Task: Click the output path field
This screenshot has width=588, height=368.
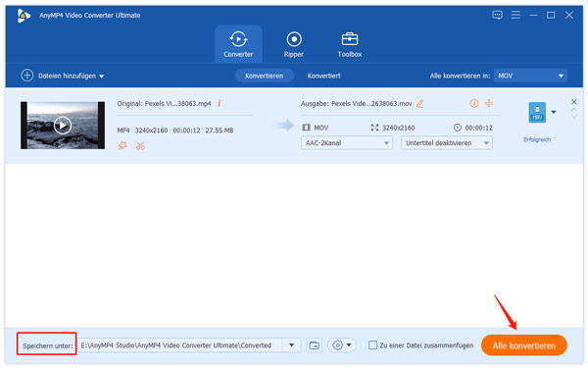Action: click(x=180, y=345)
